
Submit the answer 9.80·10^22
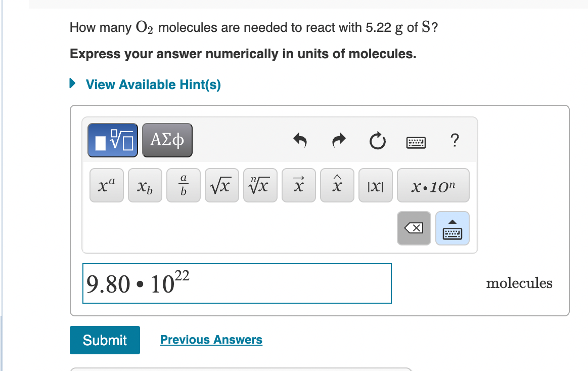point(105,340)
